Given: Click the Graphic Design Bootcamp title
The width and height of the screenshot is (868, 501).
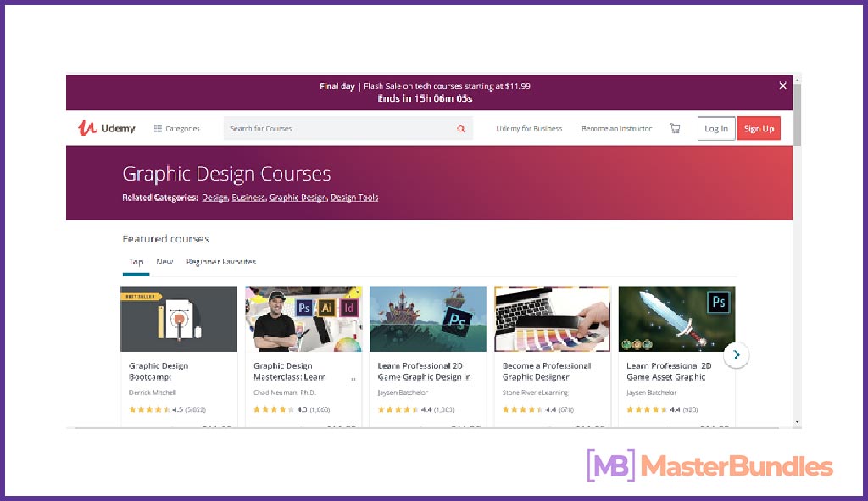Looking at the screenshot, I should coord(159,371).
